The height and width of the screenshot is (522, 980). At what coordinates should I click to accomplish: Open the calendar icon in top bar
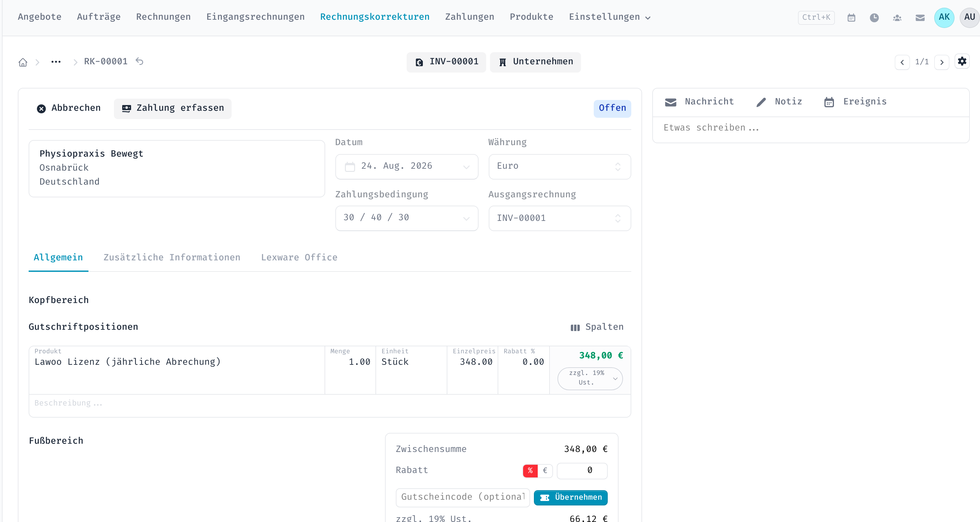(851, 18)
